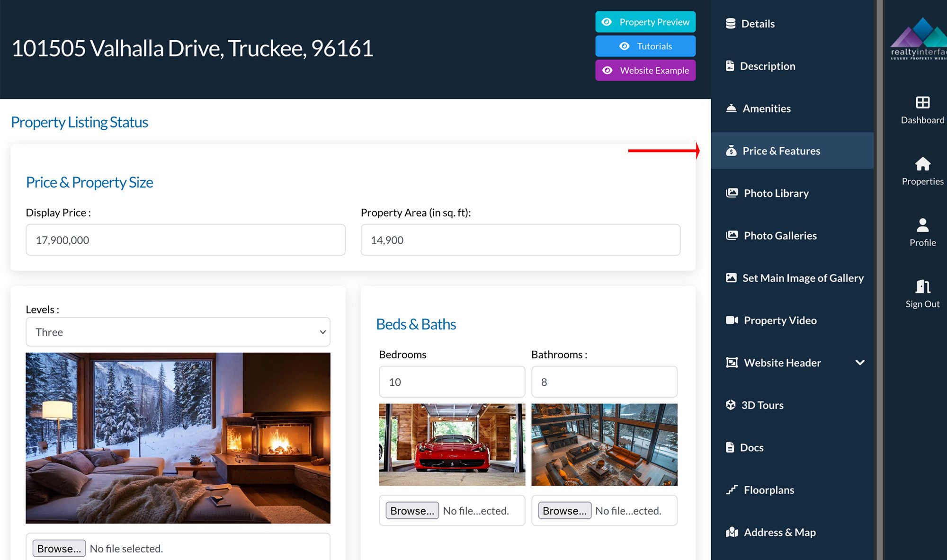Select the Property Video icon
The image size is (947, 560).
(x=732, y=320)
